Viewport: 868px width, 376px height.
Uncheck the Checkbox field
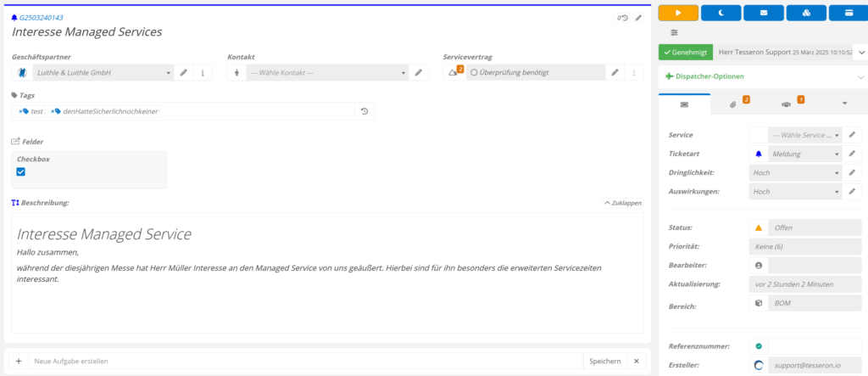21,172
